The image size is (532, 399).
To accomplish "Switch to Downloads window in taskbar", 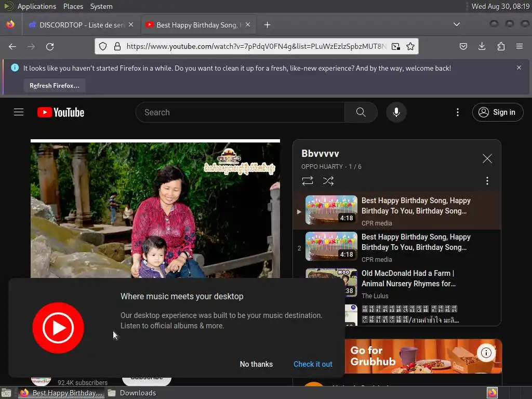I will point(132,393).
